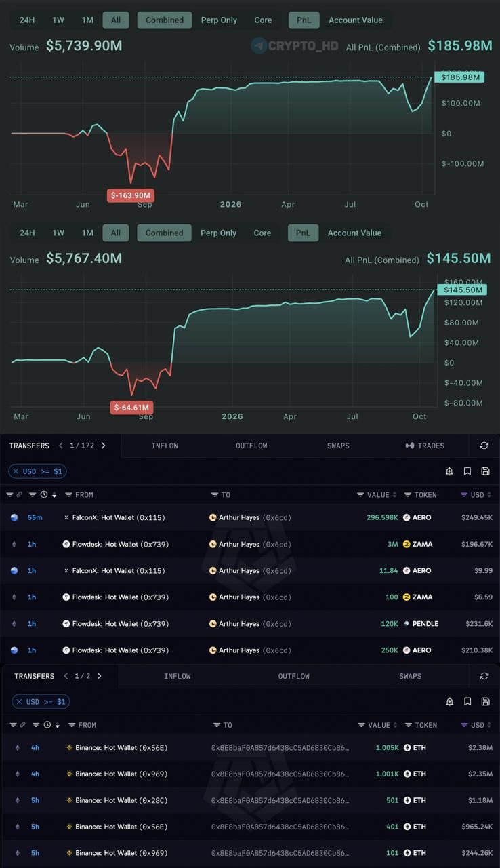Click AERO token icon in the 250K row
This screenshot has width=500, height=868.
click(407, 650)
